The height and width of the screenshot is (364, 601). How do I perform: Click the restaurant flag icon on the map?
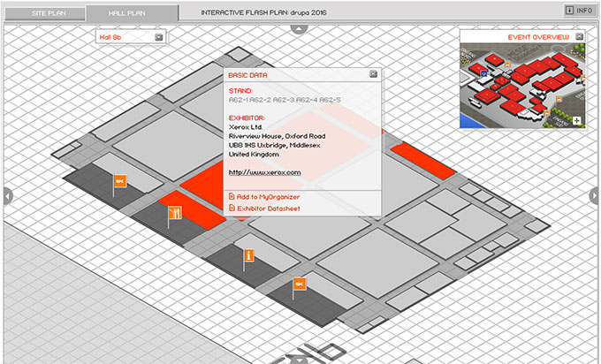pos(175,212)
